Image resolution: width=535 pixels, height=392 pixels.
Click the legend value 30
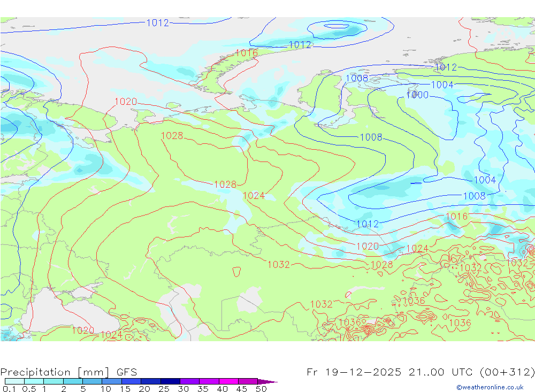coord(184,389)
